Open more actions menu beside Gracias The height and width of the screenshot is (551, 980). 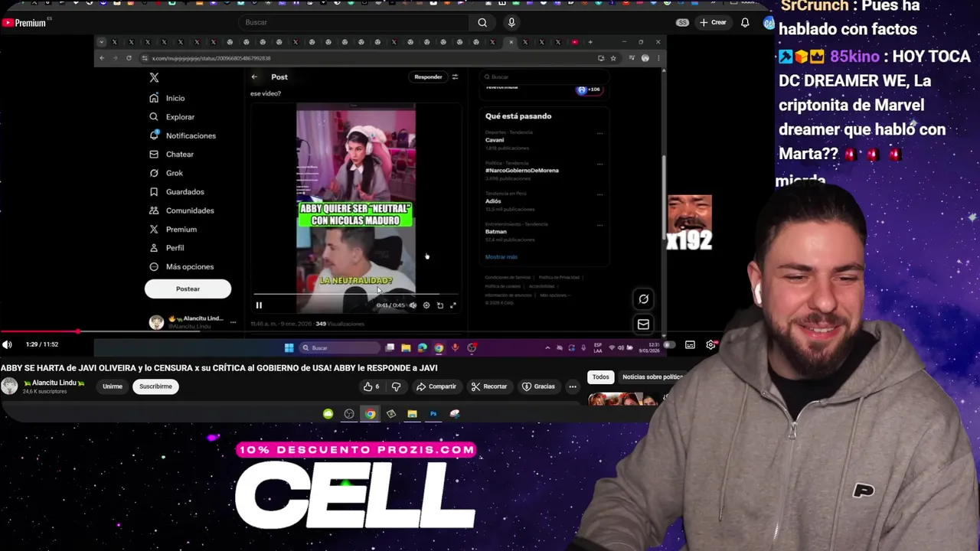pos(573,386)
